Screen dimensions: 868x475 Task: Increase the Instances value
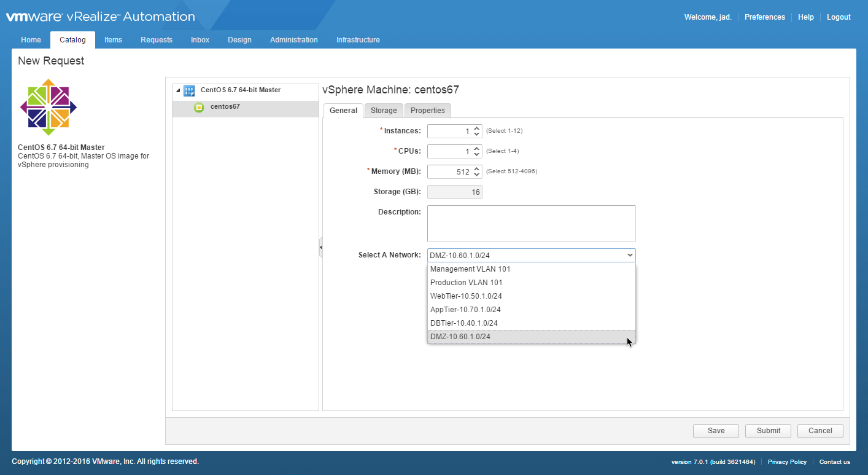tap(476, 128)
